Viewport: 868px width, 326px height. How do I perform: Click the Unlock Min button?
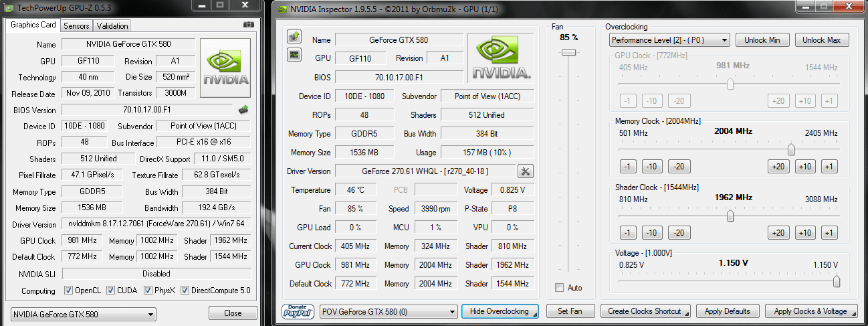pos(762,40)
